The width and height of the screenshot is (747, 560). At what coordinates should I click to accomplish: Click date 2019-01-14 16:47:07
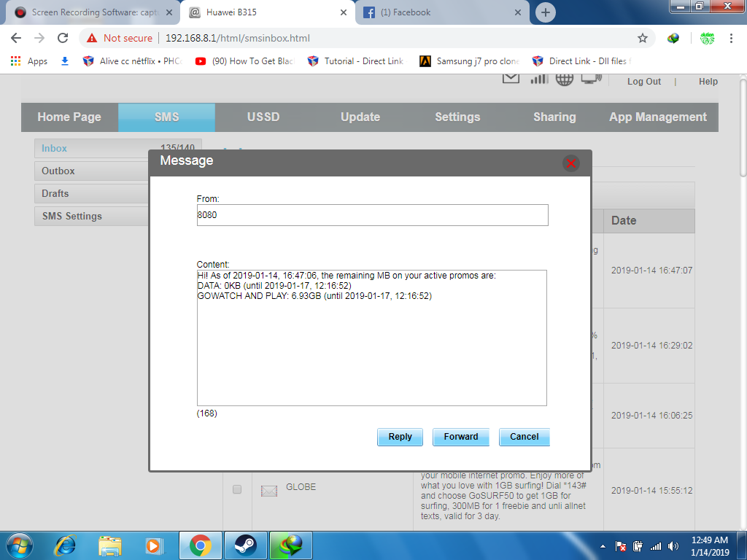651,271
